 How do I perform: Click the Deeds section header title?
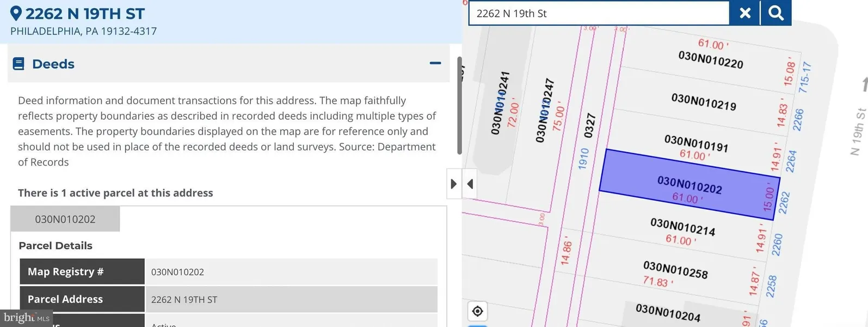53,64
